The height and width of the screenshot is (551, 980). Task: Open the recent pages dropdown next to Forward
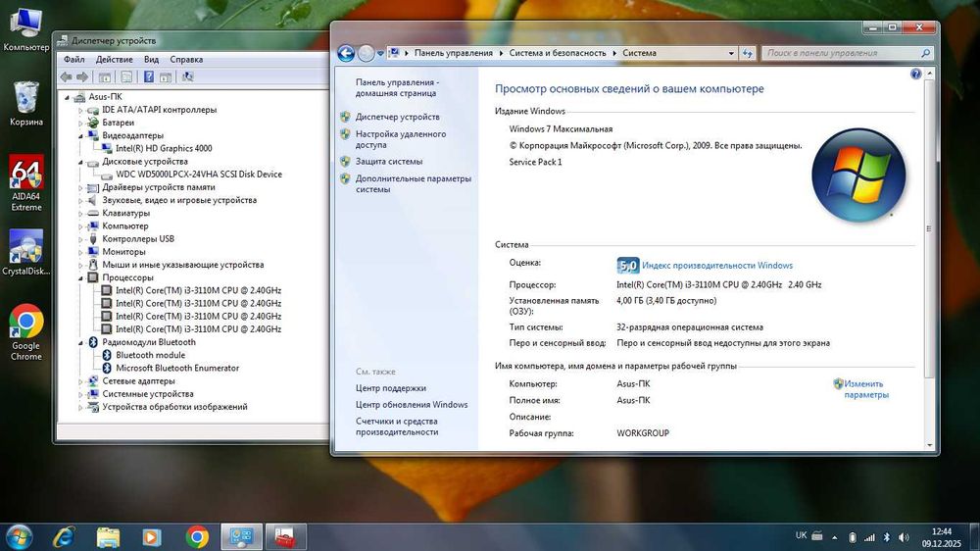point(380,54)
